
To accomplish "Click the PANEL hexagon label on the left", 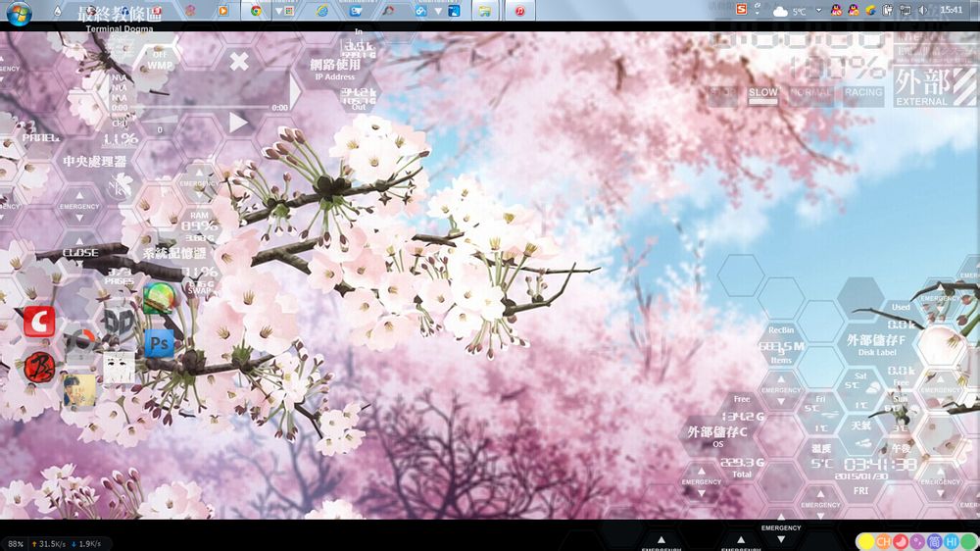I will [40, 137].
